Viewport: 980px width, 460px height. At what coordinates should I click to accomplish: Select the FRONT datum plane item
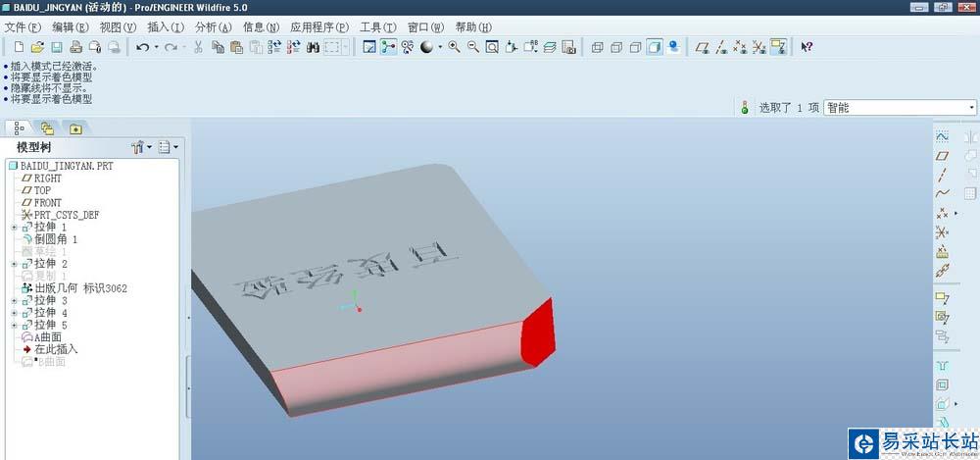pyautogui.click(x=42, y=203)
